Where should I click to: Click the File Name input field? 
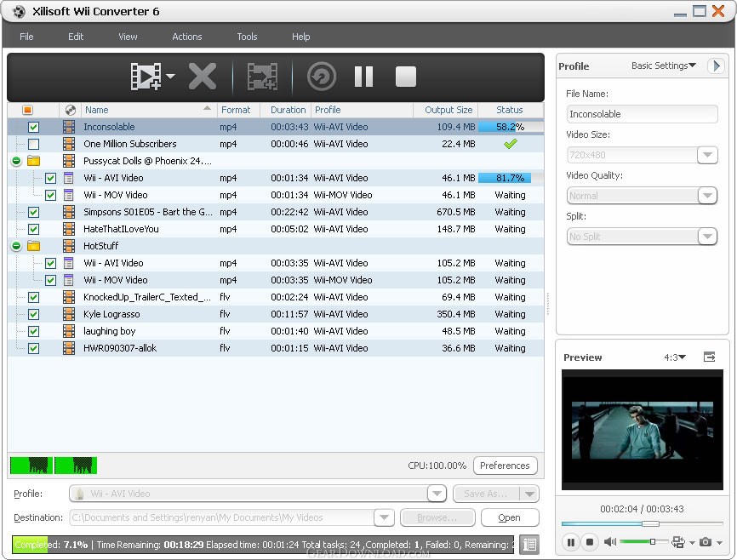tap(642, 114)
